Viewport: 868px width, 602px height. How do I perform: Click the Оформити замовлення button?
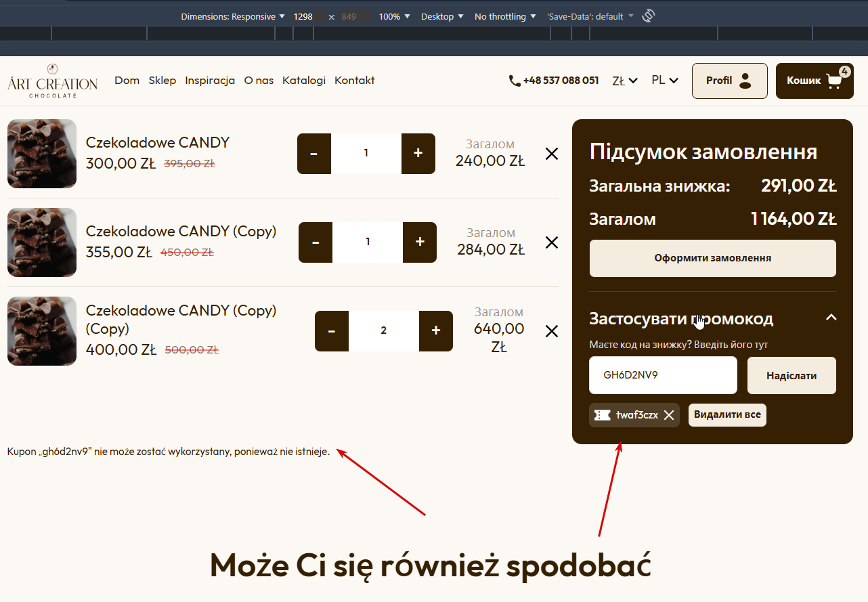click(x=713, y=258)
